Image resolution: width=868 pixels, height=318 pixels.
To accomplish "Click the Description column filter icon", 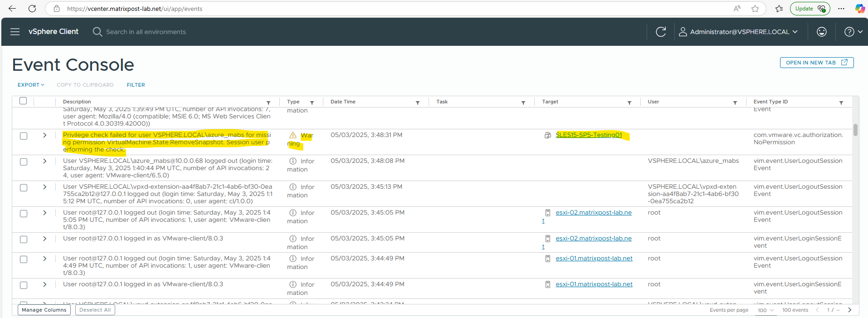I will coord(268,103).
